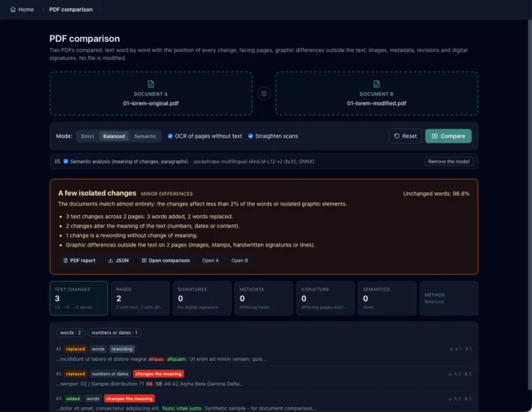This screenshot has height=412, width=532.
Task: Select the 01-lorem-modified.pdf drop zone
Action: pos(377,93)
